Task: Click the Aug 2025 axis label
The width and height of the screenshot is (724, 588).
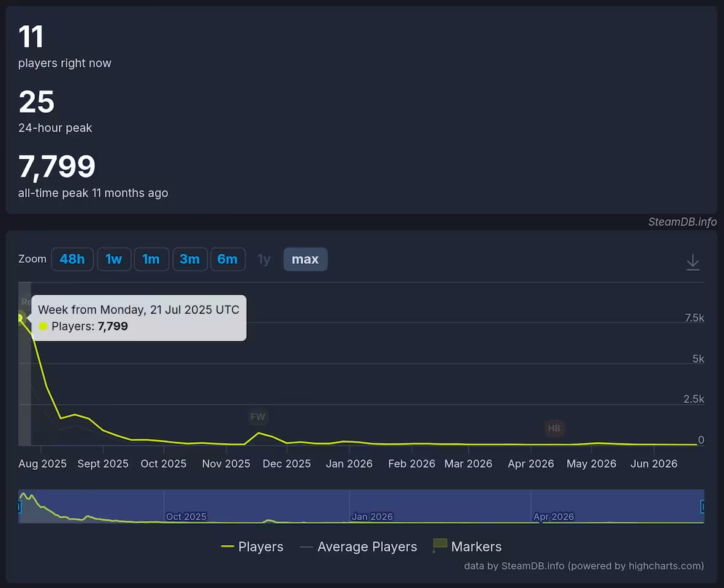Action: click(x=42, y=464)
